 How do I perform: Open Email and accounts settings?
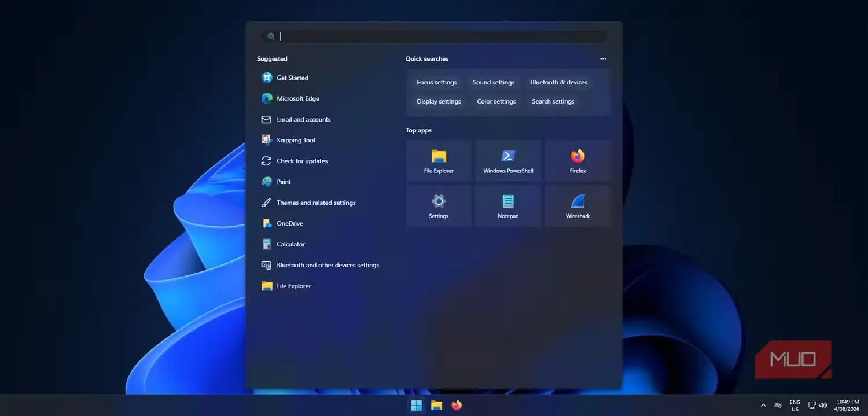(x=296, y=119)
